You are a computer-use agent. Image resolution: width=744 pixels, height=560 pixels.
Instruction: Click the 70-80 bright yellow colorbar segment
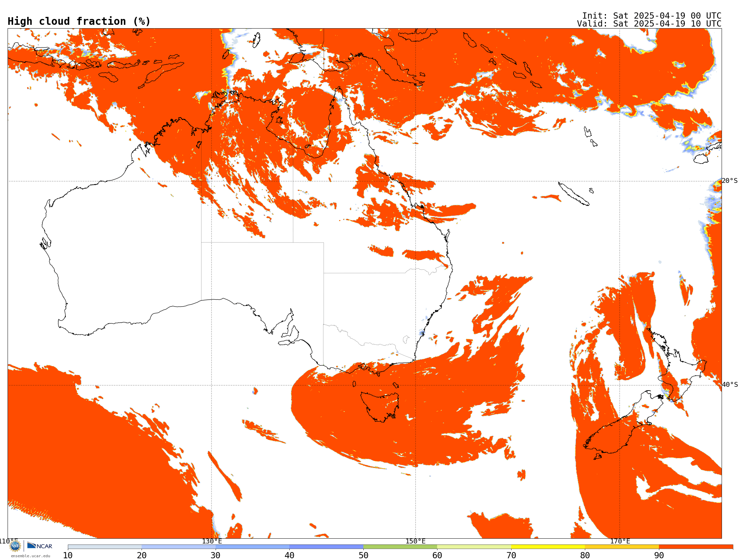548,547
